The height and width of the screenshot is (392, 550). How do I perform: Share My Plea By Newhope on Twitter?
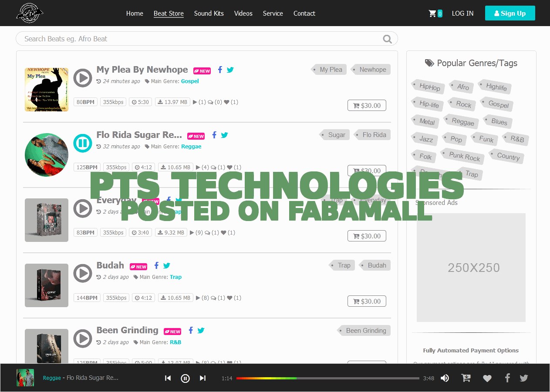pyautogui.click(x=230, y=70)
